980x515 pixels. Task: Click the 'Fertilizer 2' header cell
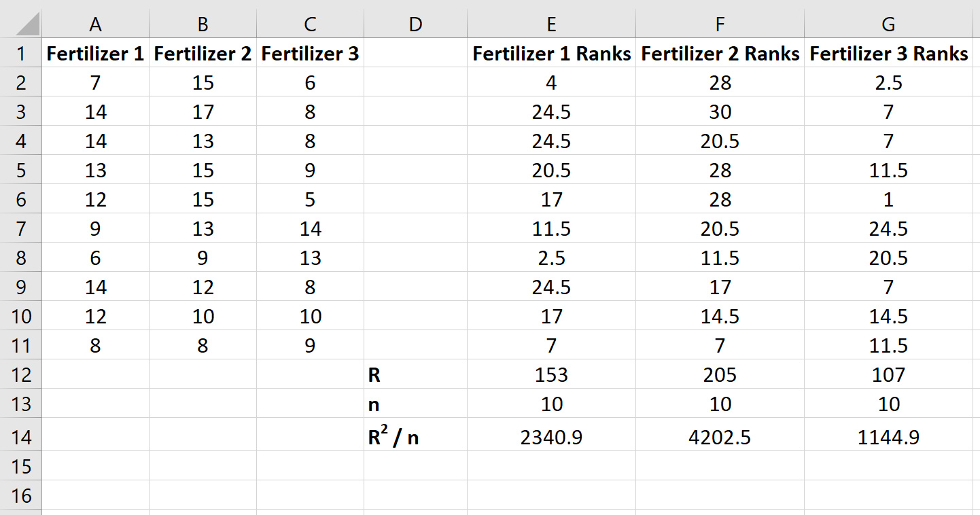pos(203,53)
